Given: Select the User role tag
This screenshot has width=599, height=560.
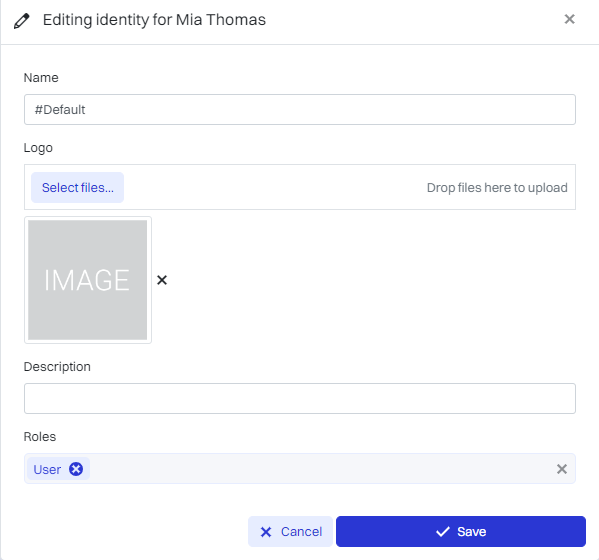Looking at the screenshot, I should pyautogui.click(x=47, y=469).
